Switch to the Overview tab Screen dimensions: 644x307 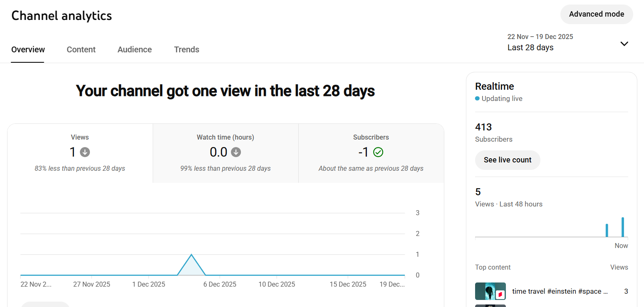(x=28, y=49)
